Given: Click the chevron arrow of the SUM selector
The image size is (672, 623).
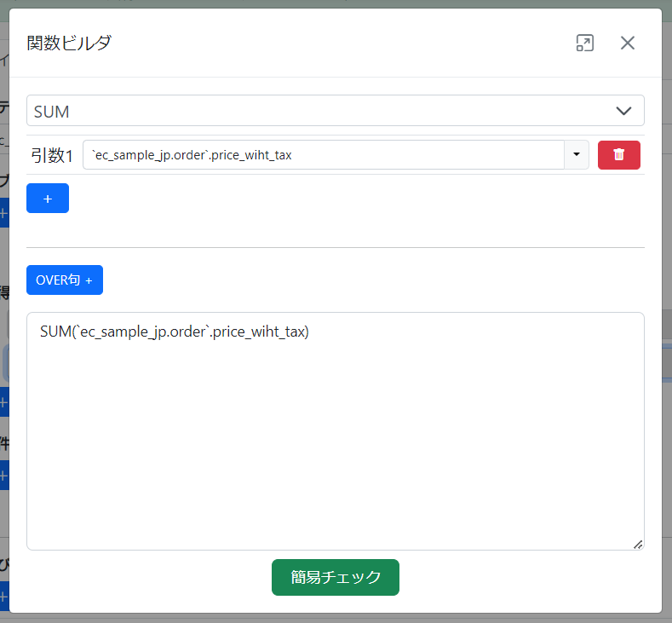Looking at the screenshot, I should [x=623, y=111].
